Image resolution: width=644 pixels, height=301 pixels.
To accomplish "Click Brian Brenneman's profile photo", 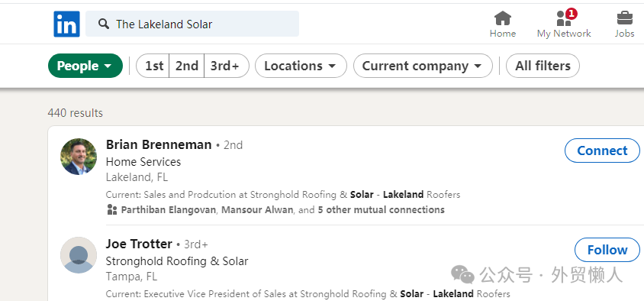I will (79, 157).
